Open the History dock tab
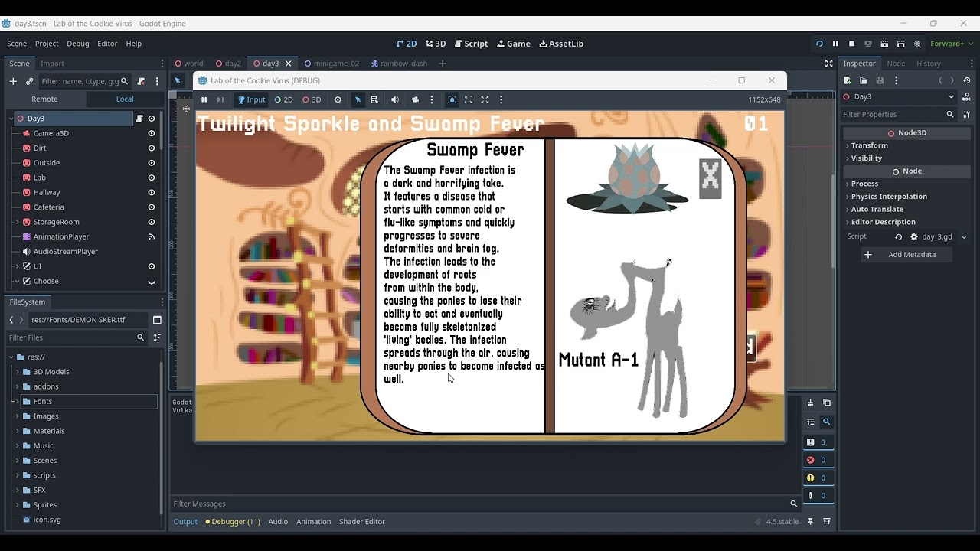The image size is (980, 551). pyautogui.click(x=929, y=64)
